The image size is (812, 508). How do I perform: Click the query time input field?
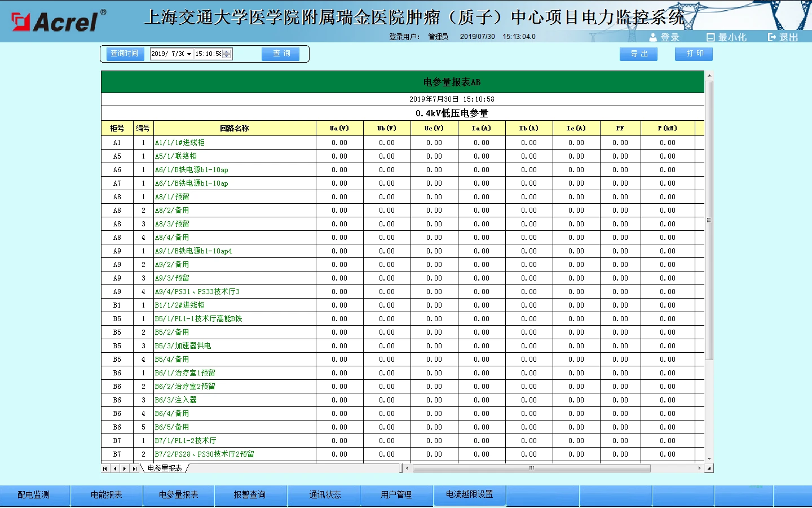pos(208,54)
